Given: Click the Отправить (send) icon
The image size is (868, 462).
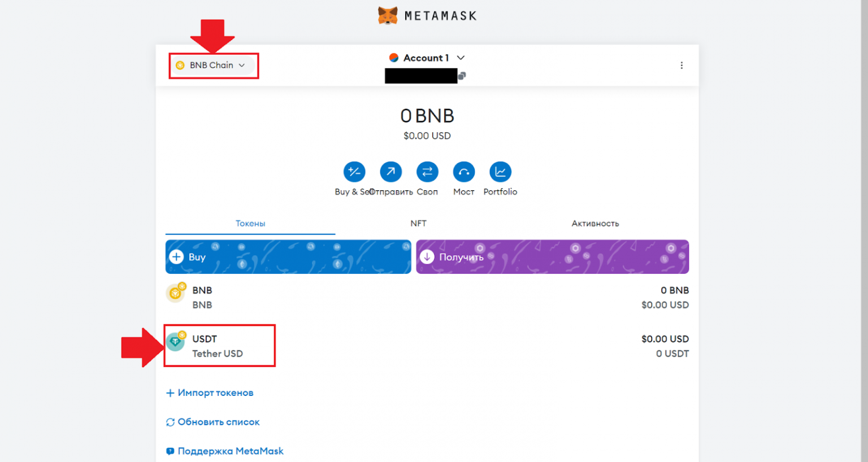Looking at the screenshot, I should coord(390,172).
